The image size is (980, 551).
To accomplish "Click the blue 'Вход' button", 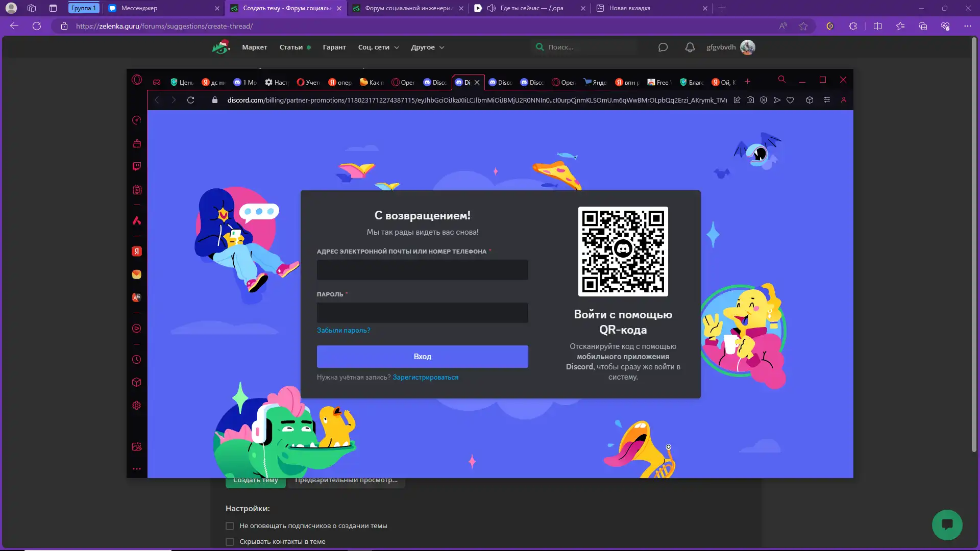I will [422, 357].
